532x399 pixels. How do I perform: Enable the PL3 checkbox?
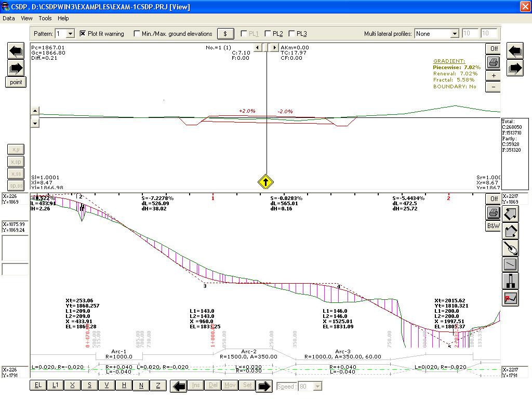(x=291, y=34)
